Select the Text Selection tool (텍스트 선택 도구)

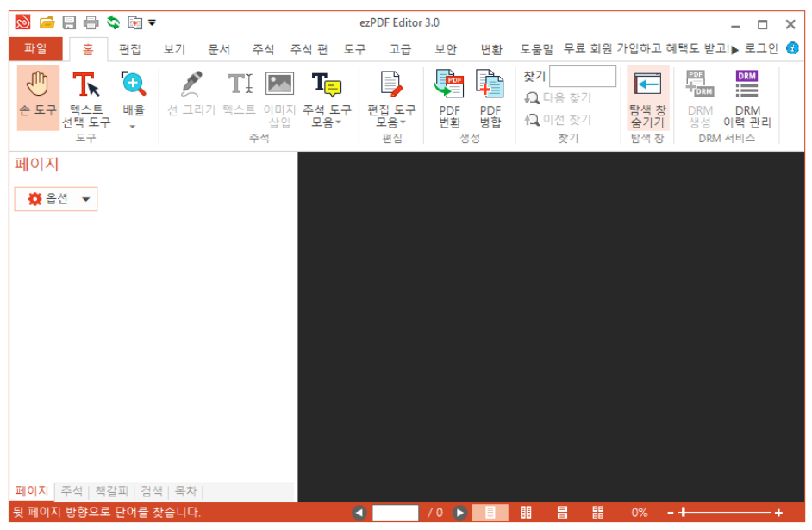coord(86,98)
